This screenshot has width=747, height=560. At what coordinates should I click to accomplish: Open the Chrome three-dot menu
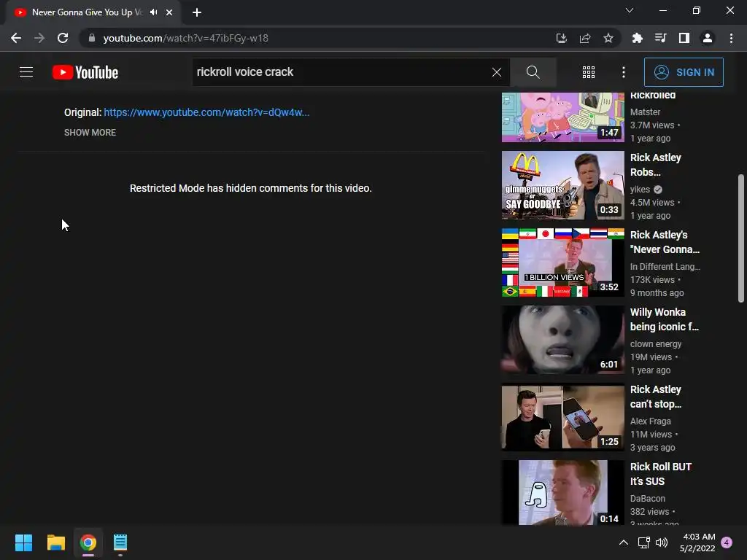click(x=731, y=38)
